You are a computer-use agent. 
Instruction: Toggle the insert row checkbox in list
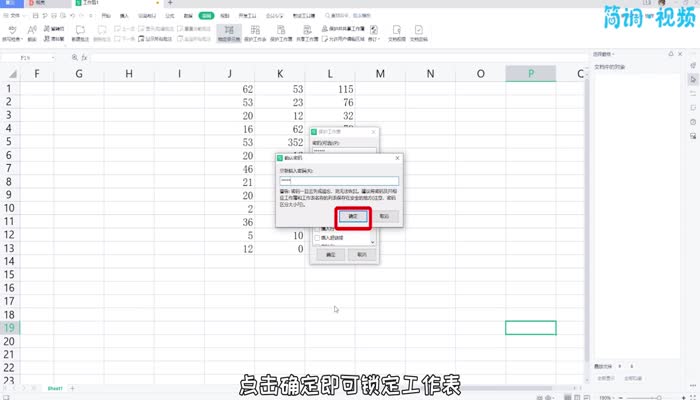(318, 229)
